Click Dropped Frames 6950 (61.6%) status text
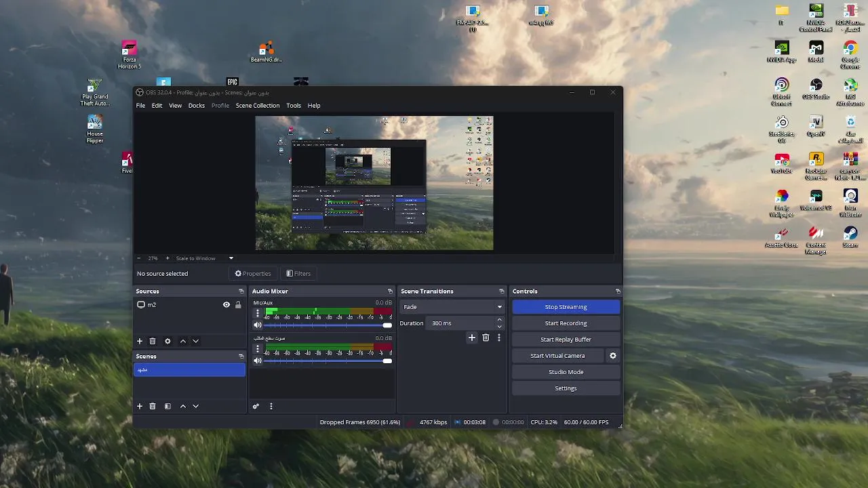The width and height of the screenshot is (868, 488). tap(360, 422)
